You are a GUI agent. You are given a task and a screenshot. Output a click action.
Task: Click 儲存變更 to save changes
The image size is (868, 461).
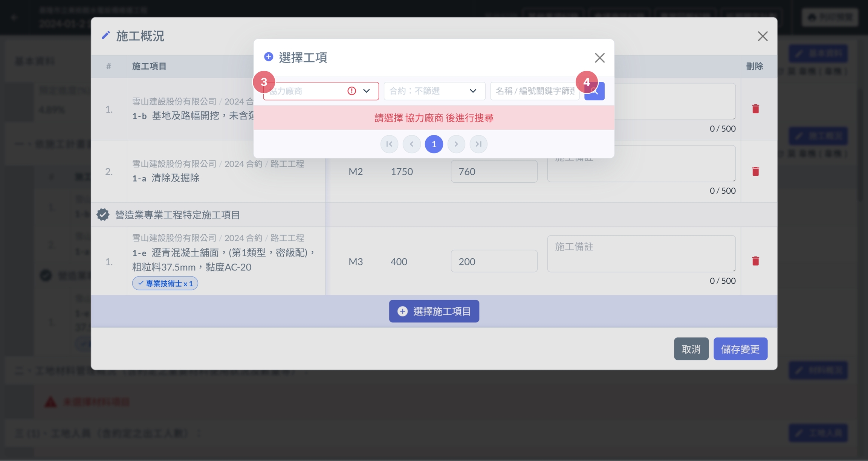pyautogui.click(x=740, y=349)
